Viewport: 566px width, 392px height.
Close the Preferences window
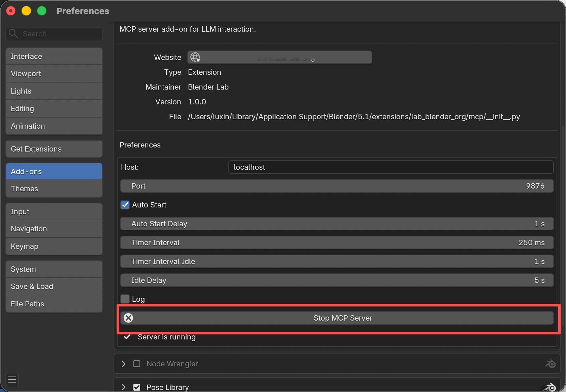11,11
